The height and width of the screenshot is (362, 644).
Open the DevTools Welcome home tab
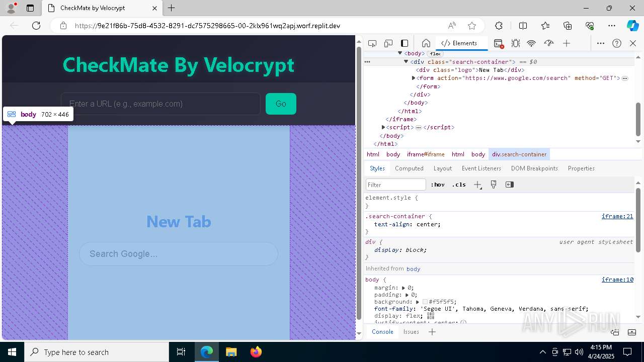tap(426, 43)
